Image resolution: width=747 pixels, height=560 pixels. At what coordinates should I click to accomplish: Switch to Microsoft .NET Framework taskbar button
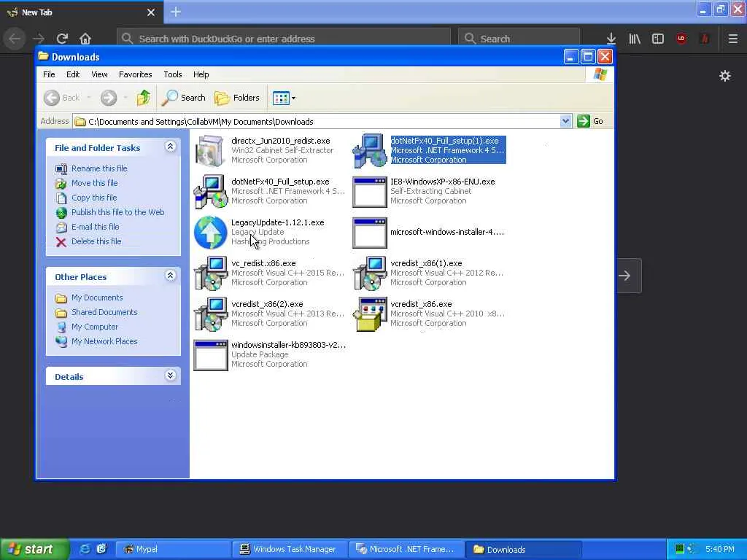click(406, 549)
